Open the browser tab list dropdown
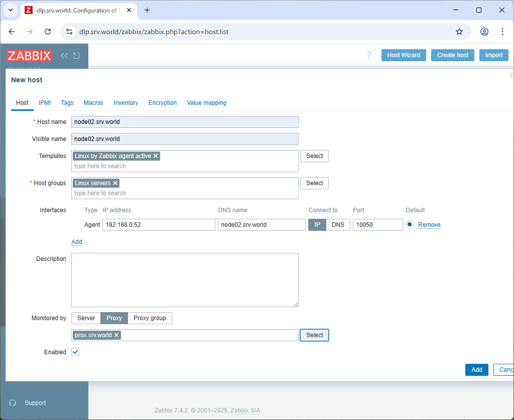 pos(10,10)
